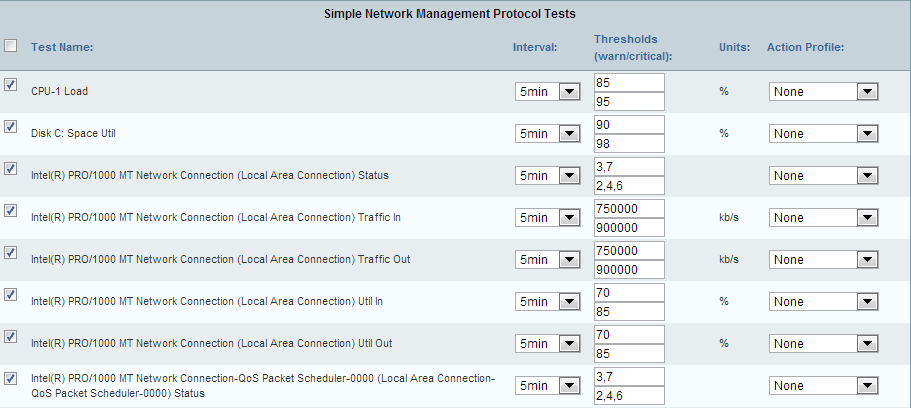Expand Action Profile dropdown for CPU-1 Load

(x=823, y=92)
